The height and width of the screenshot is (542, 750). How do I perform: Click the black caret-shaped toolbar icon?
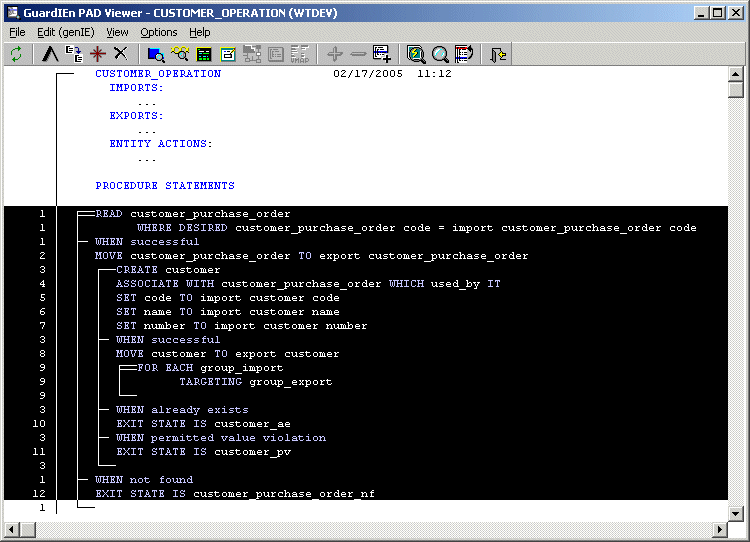click(50, 54)
